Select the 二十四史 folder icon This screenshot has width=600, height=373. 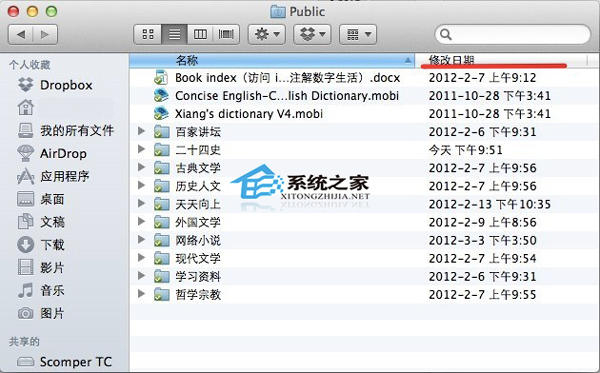click(x=161, y=150)
